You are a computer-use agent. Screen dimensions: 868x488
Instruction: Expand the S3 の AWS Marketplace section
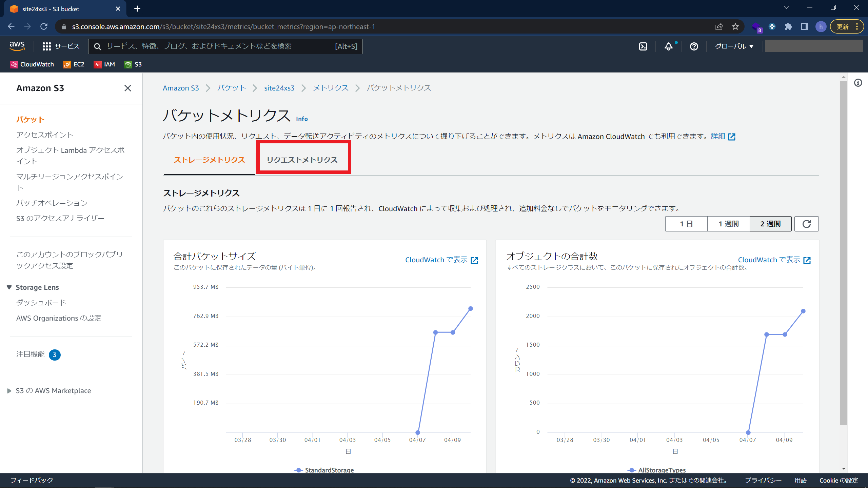(x=9, y=391)
